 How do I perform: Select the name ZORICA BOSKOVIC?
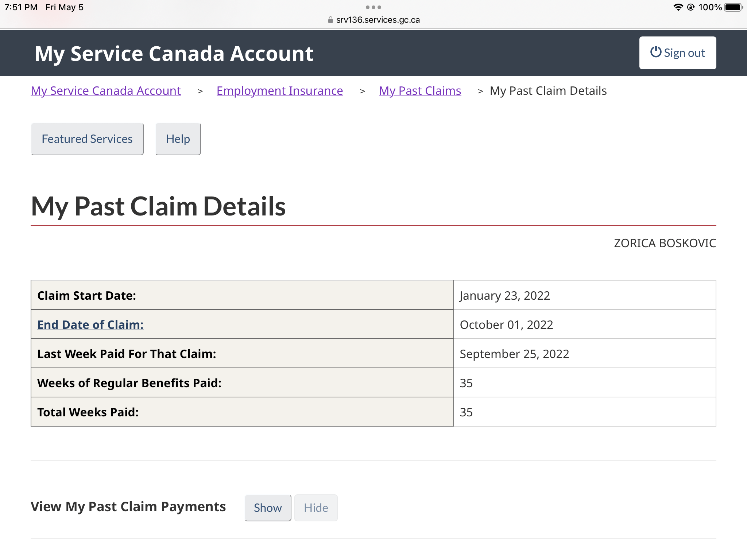coord(665,243)
